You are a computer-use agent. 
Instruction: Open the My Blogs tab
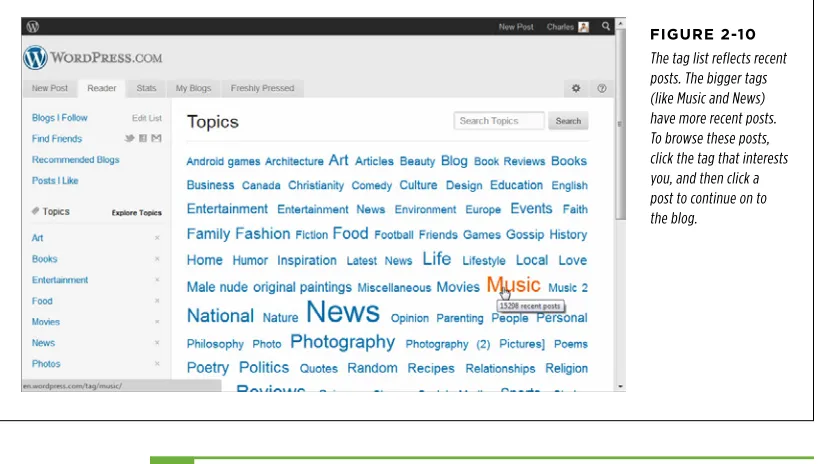(x=193, y=88)
